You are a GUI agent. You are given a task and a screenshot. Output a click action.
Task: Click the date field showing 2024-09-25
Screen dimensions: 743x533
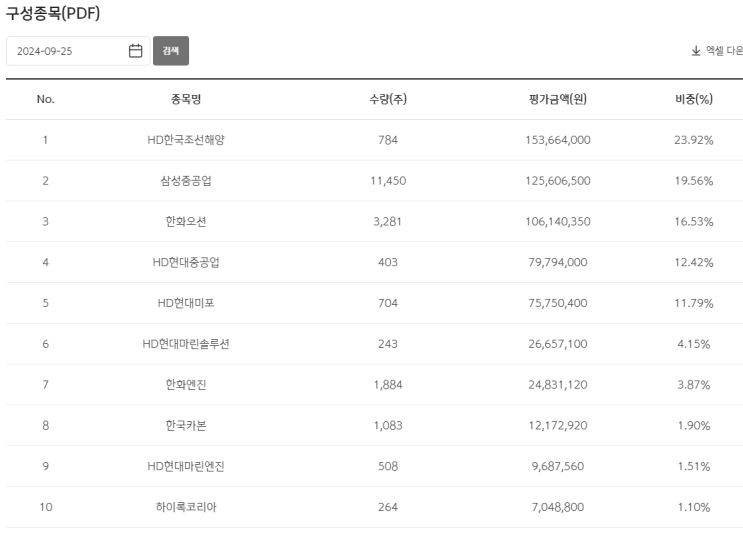coord(65,51)
